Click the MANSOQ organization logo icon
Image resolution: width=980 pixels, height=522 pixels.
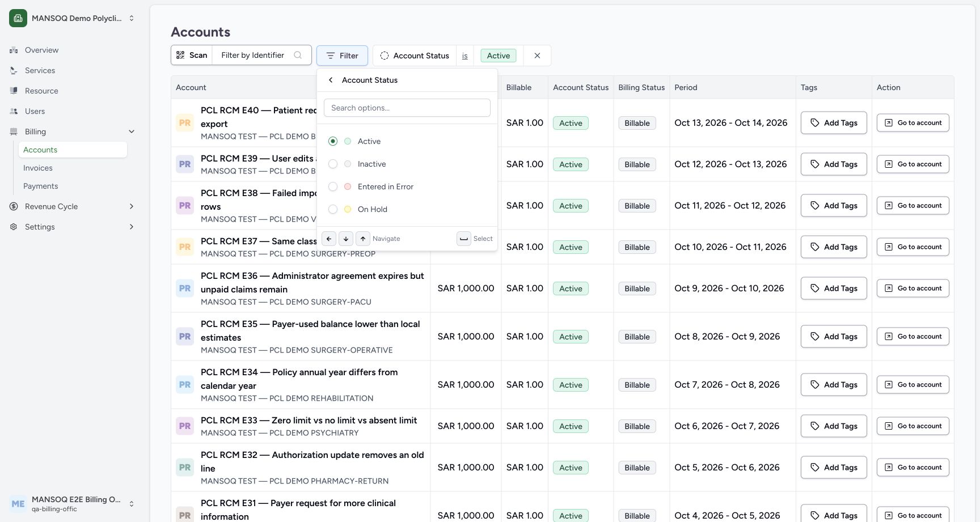click(x=18, y=18)
